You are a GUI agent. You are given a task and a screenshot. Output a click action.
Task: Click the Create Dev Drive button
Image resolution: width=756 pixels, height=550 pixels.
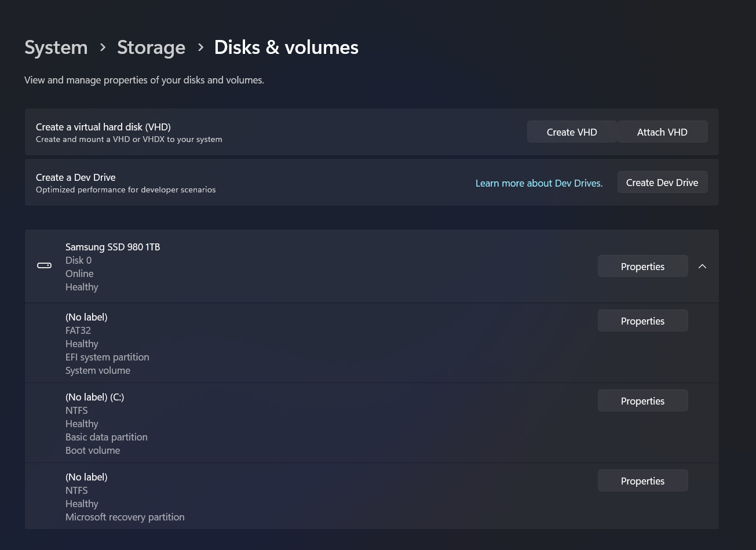(662, 182)
